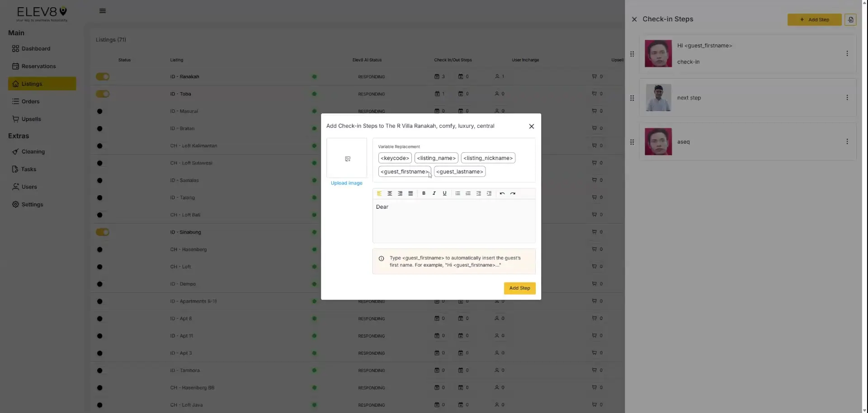Apply italic formatting in the editor toolbar
Screen dimensions: 868x413
tap(434, 193)
